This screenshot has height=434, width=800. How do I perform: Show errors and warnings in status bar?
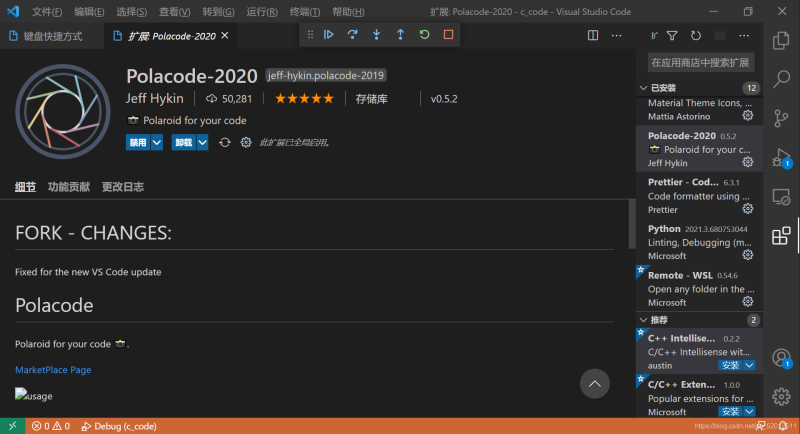pyautogui.click(x=51, y=426)
